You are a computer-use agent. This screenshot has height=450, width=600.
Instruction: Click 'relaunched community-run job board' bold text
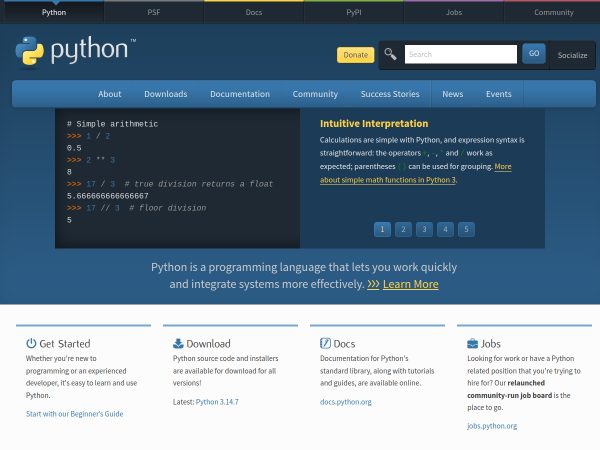(x=510, y=389)
